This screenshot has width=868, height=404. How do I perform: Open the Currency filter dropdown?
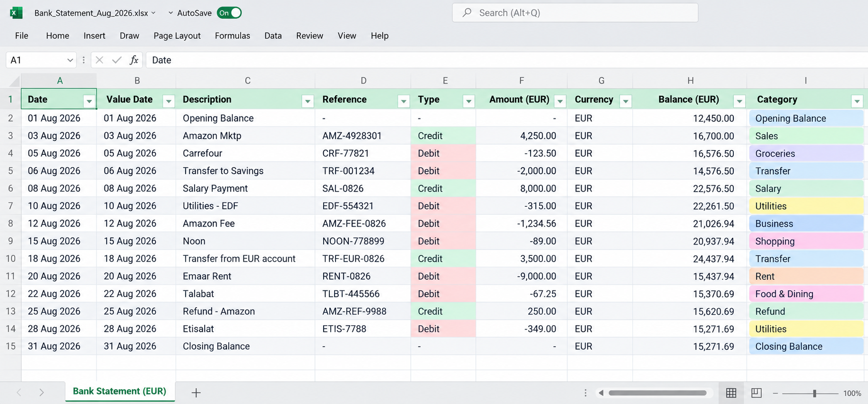[626, 101]
